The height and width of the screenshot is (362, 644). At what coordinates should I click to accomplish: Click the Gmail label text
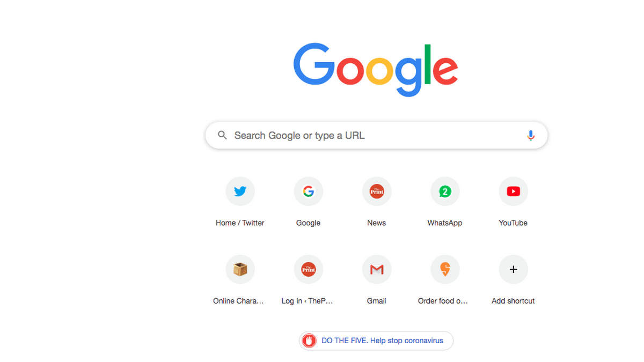click(376, 301)
